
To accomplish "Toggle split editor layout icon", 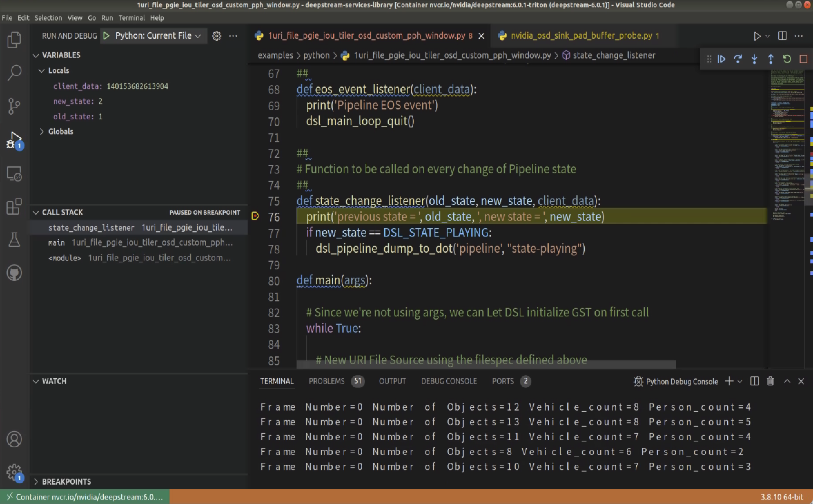I will coord(782,36).
